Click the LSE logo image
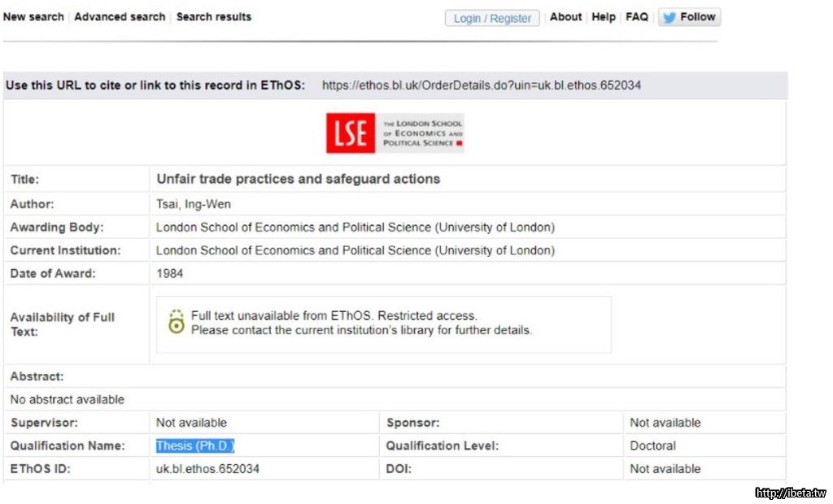 point(395,133)
